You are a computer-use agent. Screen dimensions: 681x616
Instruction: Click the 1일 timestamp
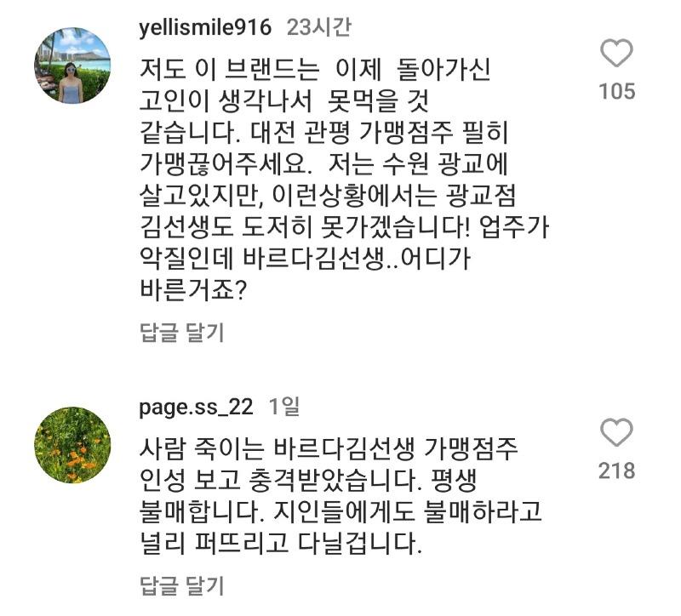click(284, 408)
